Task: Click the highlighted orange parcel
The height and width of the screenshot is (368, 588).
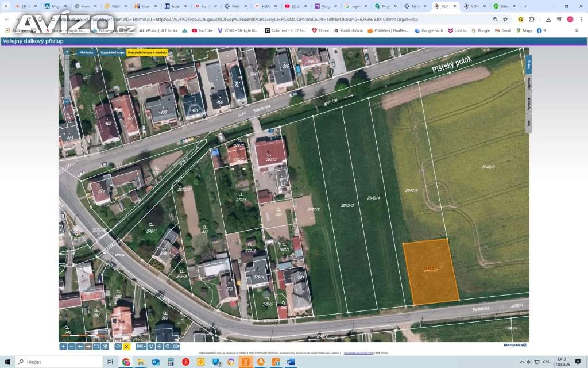Action: tap(431, 272)
